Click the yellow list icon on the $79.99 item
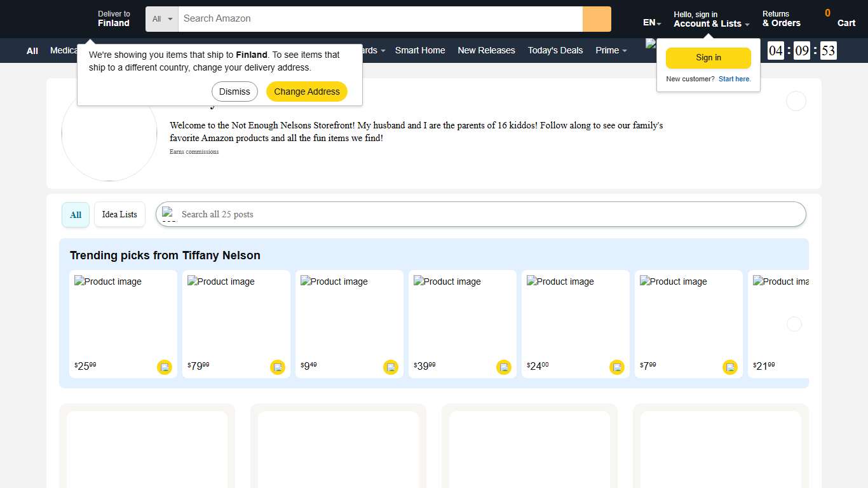Screen dimensions: 868x488 tap(278, 367)
